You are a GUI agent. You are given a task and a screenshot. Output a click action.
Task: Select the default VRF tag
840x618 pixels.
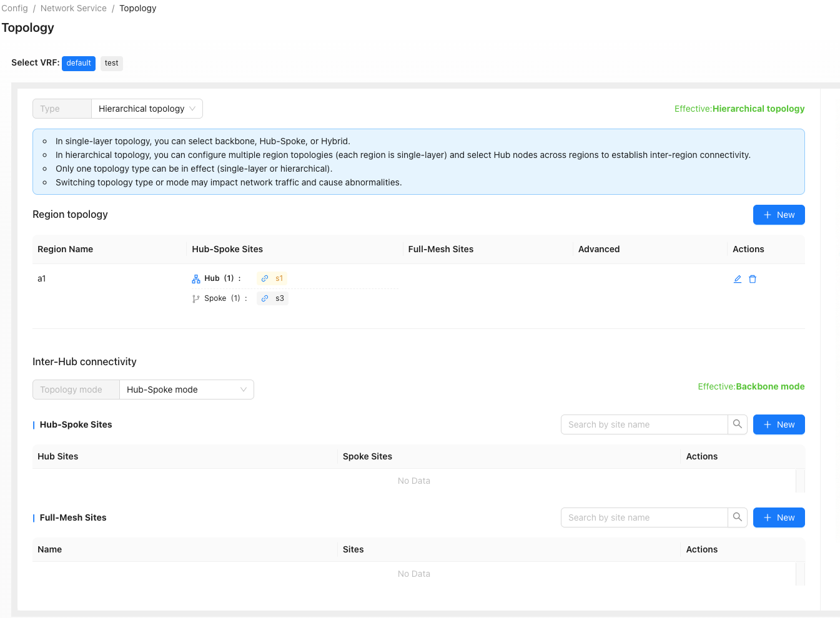[79, 63]
